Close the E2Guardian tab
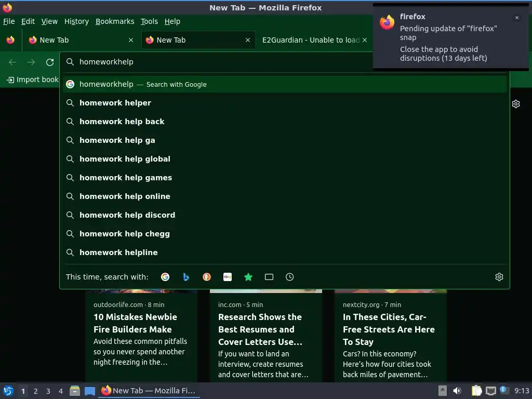Viewport: 532px width, 399px height. 365,40
